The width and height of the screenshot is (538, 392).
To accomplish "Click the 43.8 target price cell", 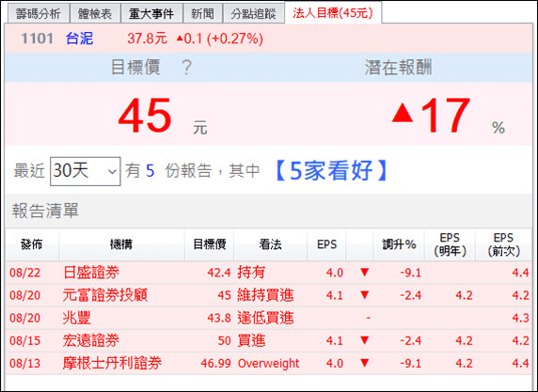I will [x=219, y=318].
